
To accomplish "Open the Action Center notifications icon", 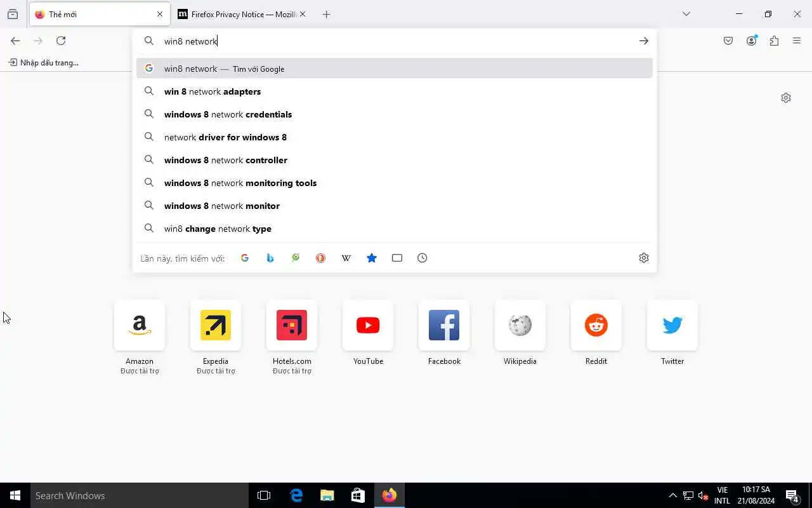I will point(792,495).
